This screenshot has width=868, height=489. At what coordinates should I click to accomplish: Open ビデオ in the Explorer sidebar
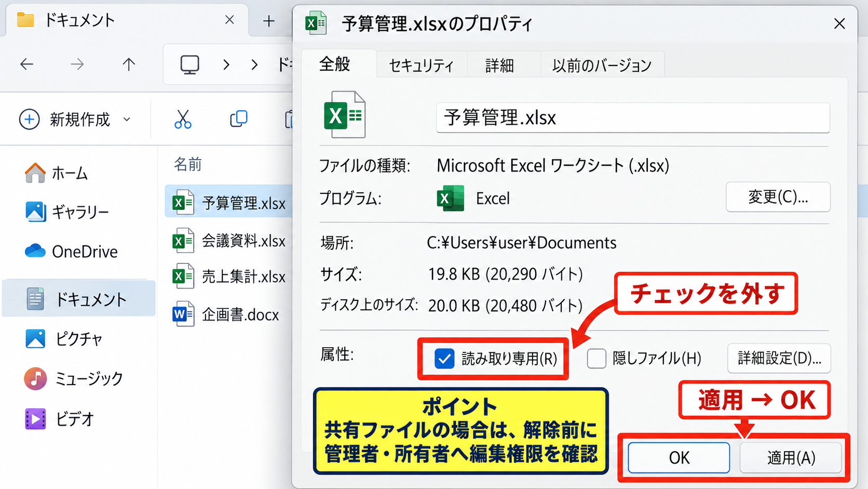point(60,418)
